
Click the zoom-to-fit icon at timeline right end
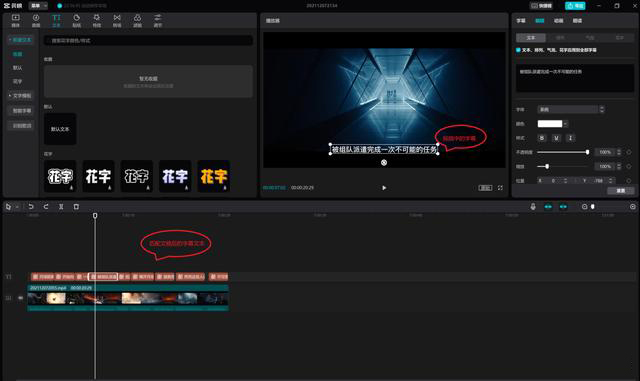632,207
